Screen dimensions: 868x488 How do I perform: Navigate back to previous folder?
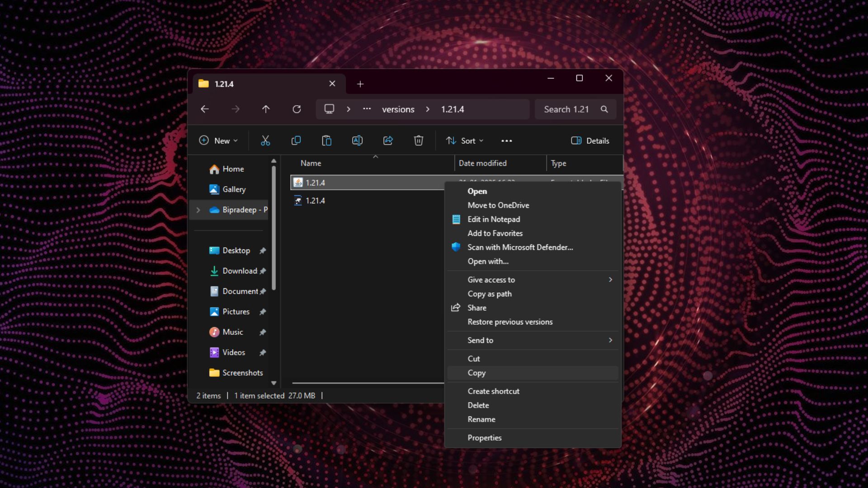205,109
